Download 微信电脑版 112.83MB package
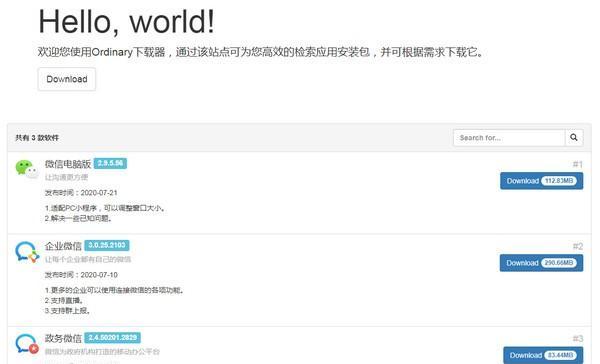The width and height of the screenshot is (600, 364). pos(541,181)
